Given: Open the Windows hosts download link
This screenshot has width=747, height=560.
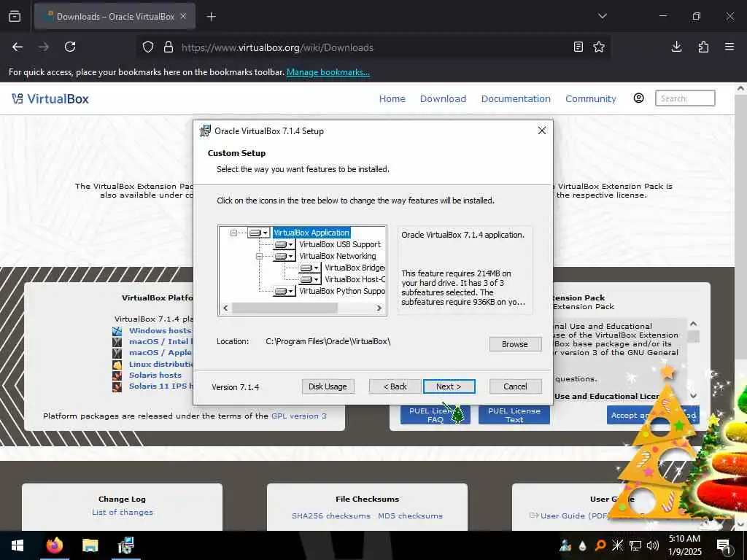Looking at the screenshot, I should [x=160, y=330].
